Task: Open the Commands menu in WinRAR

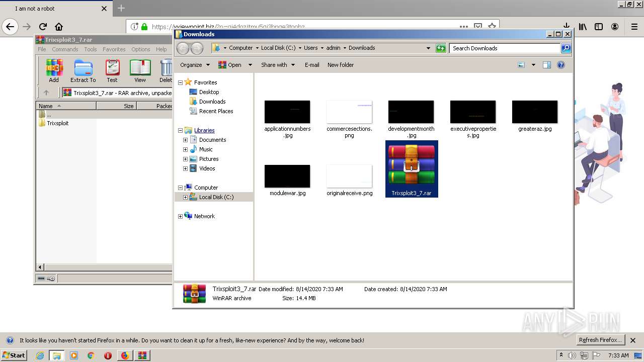Action: (65, 49)
